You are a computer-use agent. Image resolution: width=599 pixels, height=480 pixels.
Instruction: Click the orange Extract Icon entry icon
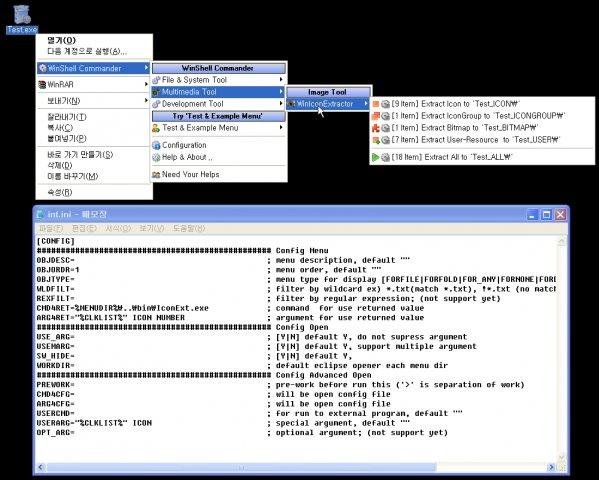(376, 104)
